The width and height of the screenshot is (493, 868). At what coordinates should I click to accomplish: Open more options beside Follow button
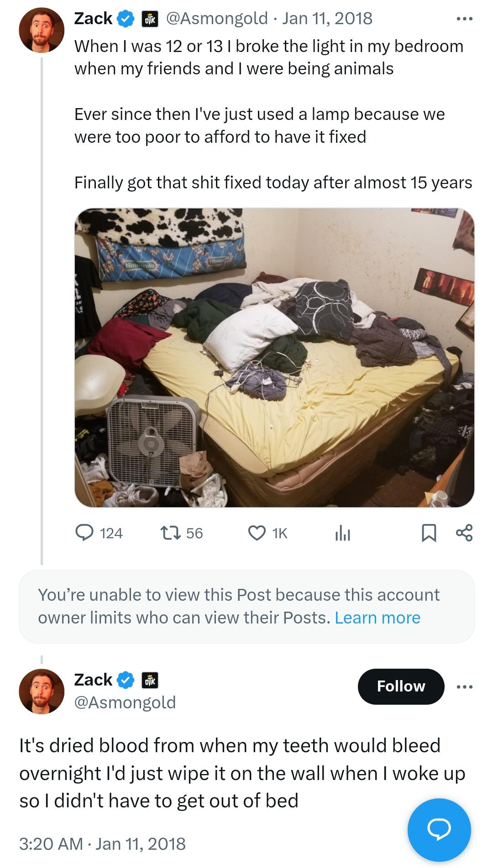click(464, 686)
